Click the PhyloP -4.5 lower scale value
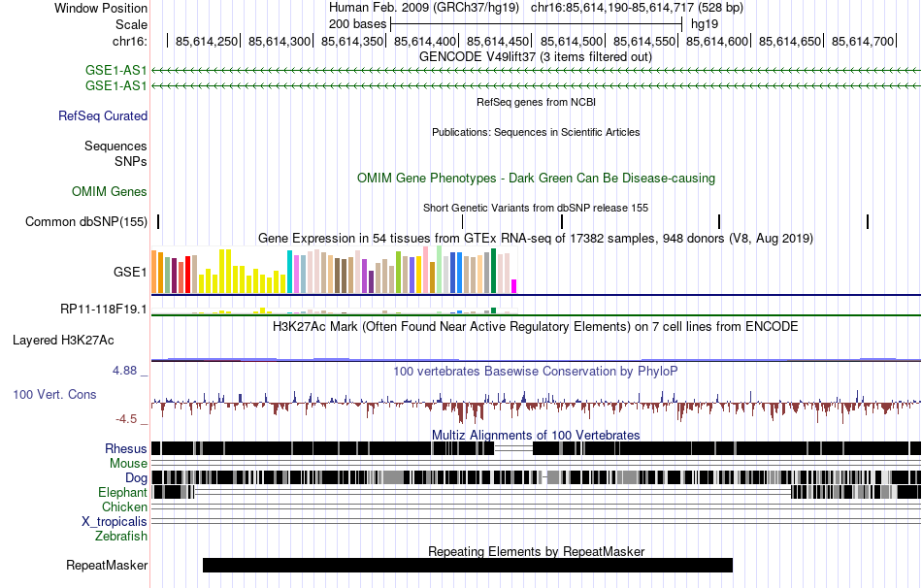Image resolution: width=922 pixels, height=588 pixels. [x=126, y=419]
